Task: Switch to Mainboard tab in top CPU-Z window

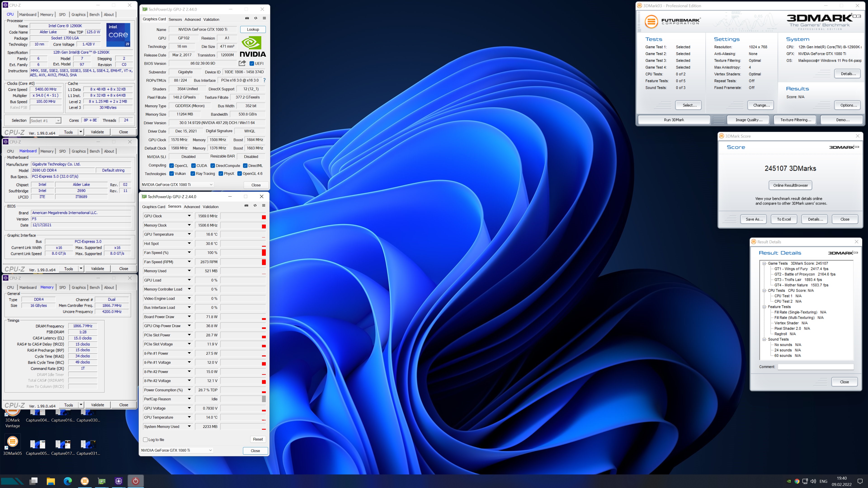Action: point(28,14)
